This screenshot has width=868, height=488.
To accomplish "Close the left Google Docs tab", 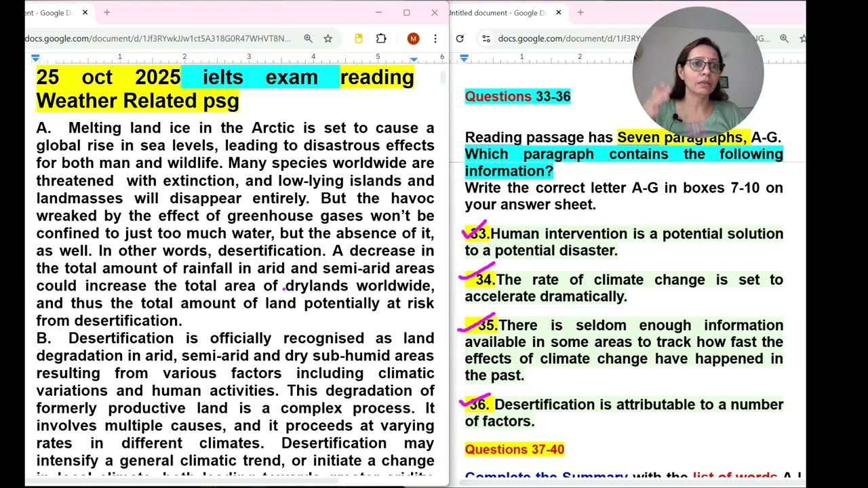I will click(85, 12).
